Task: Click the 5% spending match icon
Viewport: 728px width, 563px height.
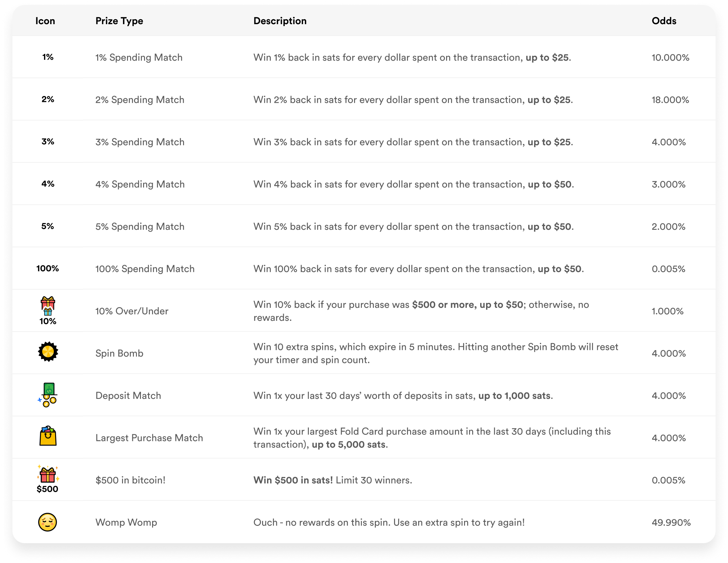Action: (x=47, y=226)
